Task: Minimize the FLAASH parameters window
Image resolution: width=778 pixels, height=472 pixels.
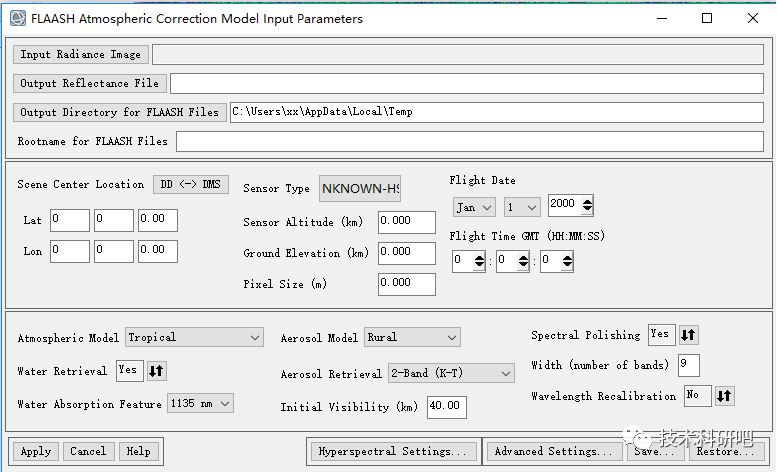Action: tap(662, 18)
